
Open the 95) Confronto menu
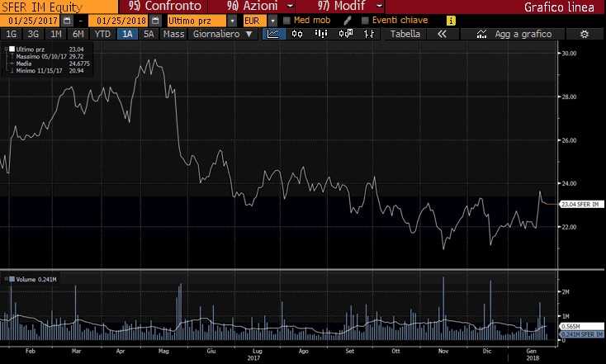(x=165, y=6)
